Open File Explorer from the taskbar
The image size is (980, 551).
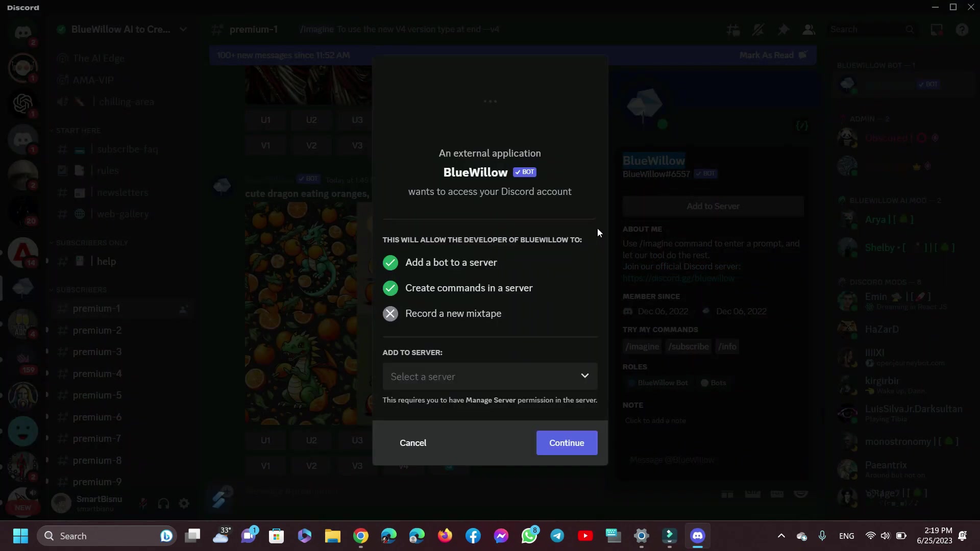(x=333, y=536)
